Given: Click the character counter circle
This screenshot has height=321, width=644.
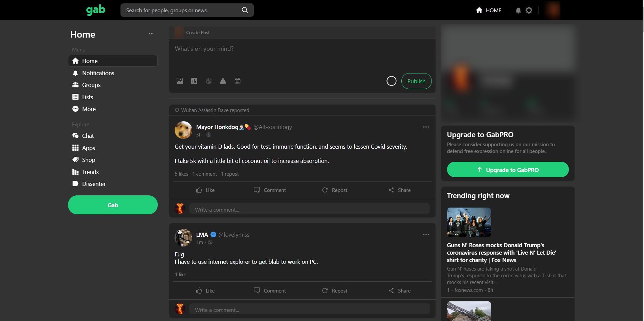Looking at the screenshot, I should click(x=392, y=81).
